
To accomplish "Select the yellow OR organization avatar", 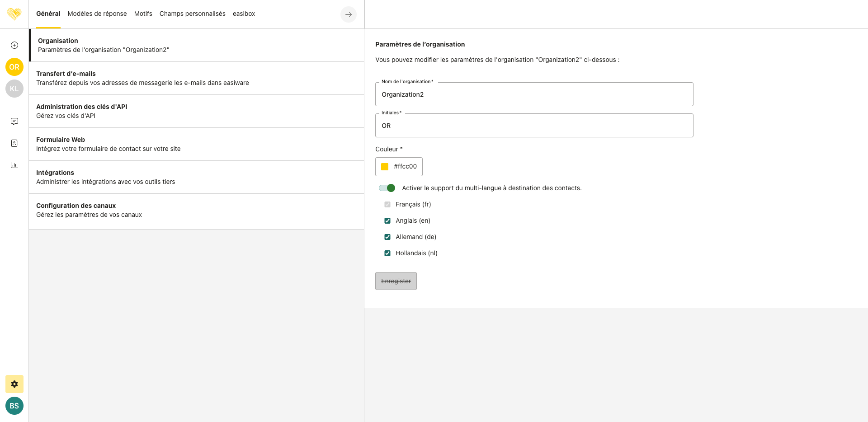I will [14, 67].
